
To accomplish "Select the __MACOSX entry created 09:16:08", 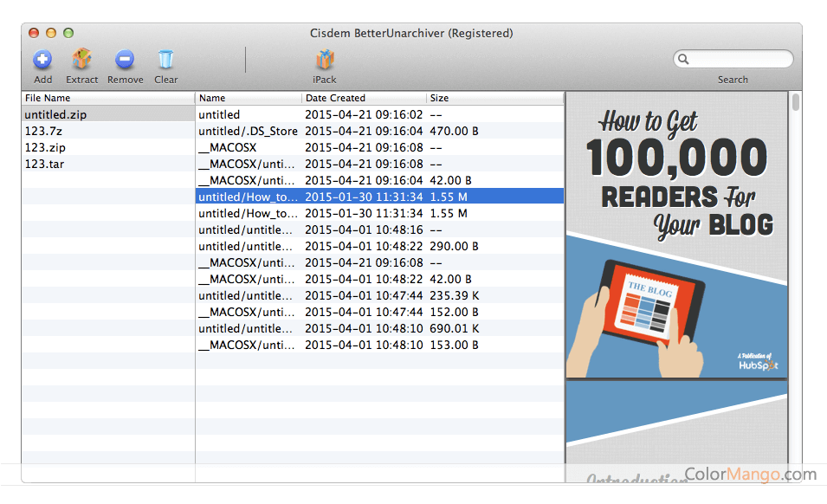I will 380,147.
